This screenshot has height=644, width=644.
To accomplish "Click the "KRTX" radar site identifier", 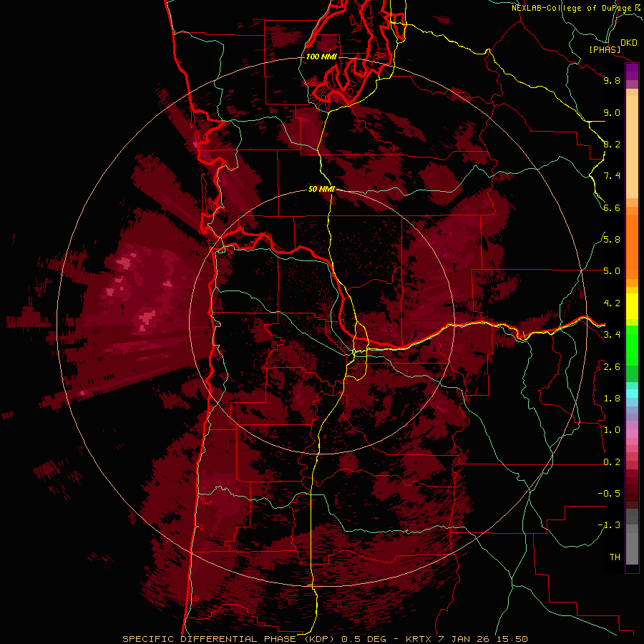I will coord(419,639).
